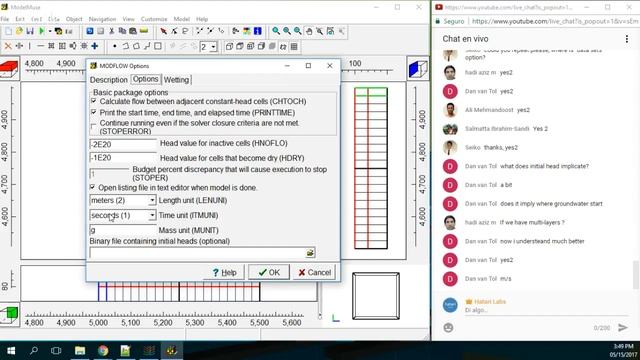Screen dimensions: 640x360
Task: Click the binary initial heads file path field
Action: pos(197,253)
